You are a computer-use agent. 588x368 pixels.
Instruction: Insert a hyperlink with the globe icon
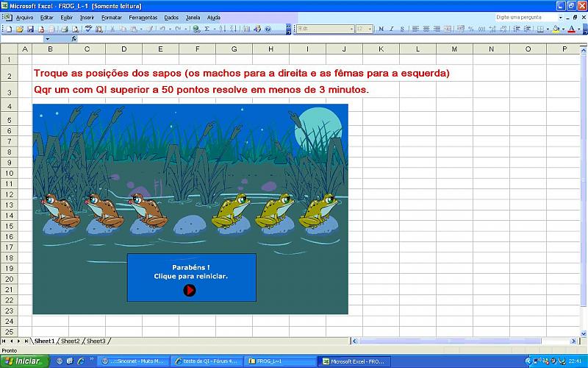coord(196,29)
